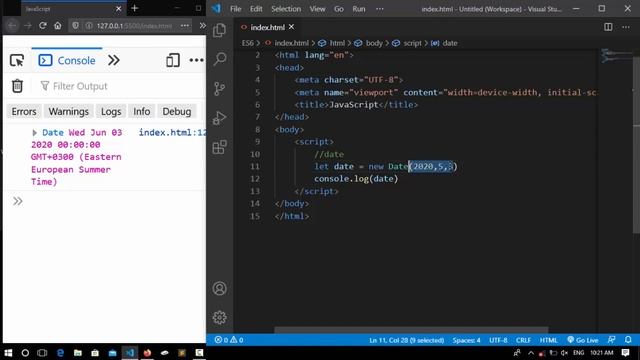Viewport: 640px width, 360px height.
Task: Open the Explorer view in VS Code activity bar
Action: pyautogui.click(x=220, y=30)
